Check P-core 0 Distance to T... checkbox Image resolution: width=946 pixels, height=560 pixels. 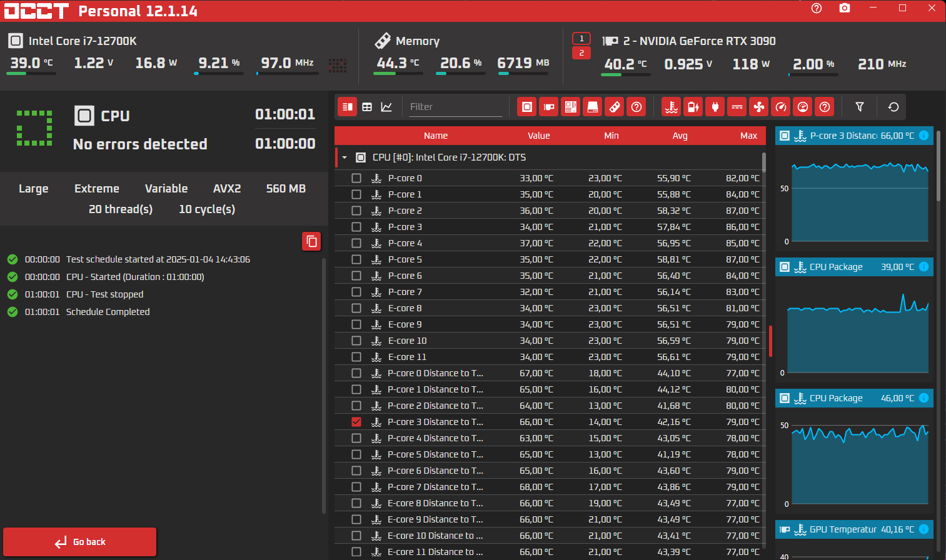[x=356, y=373]
